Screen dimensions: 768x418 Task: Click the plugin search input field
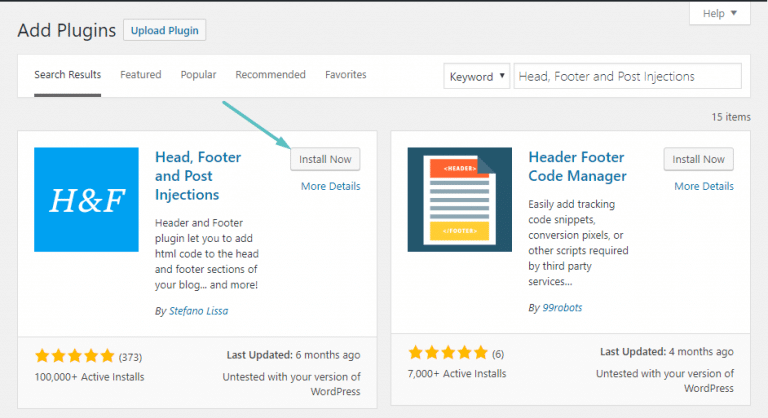tap(627, 77)
